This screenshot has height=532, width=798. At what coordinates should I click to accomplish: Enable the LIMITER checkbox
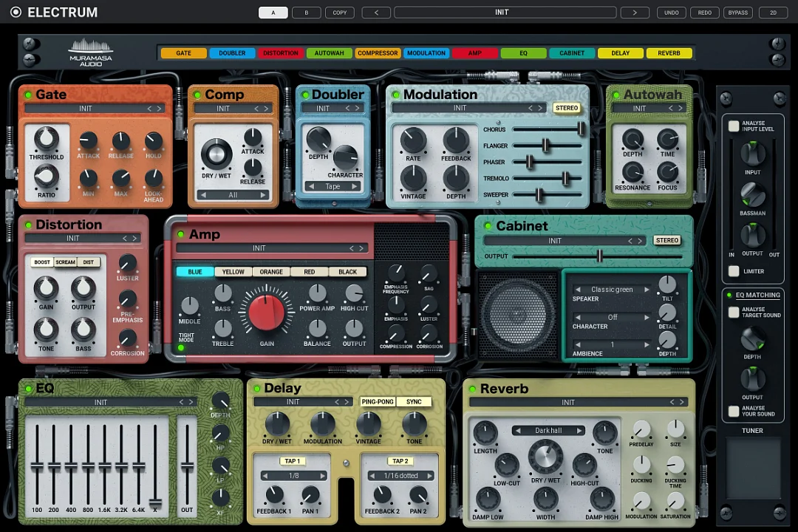coord(733,271)
